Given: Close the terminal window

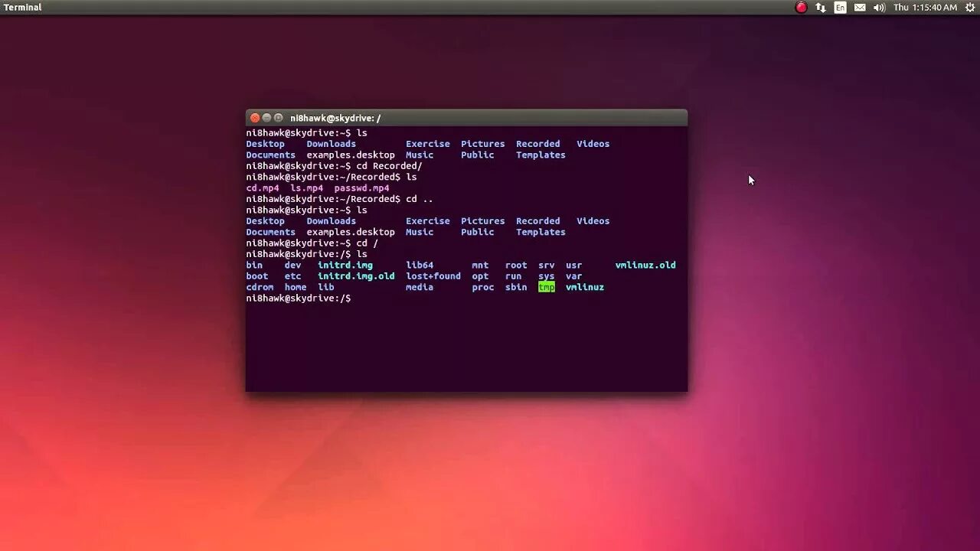Looking at the screenshot, I should click(255, 118).
